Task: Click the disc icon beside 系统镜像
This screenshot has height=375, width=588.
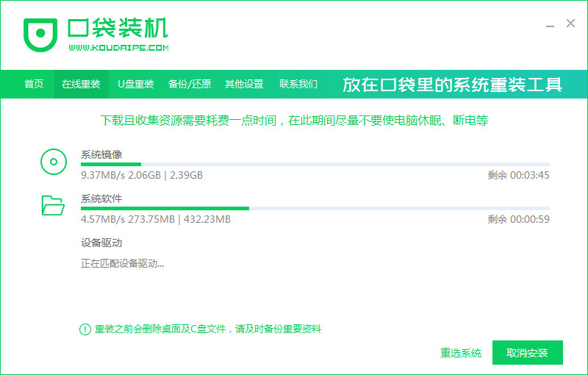Action: click(53, 162)
